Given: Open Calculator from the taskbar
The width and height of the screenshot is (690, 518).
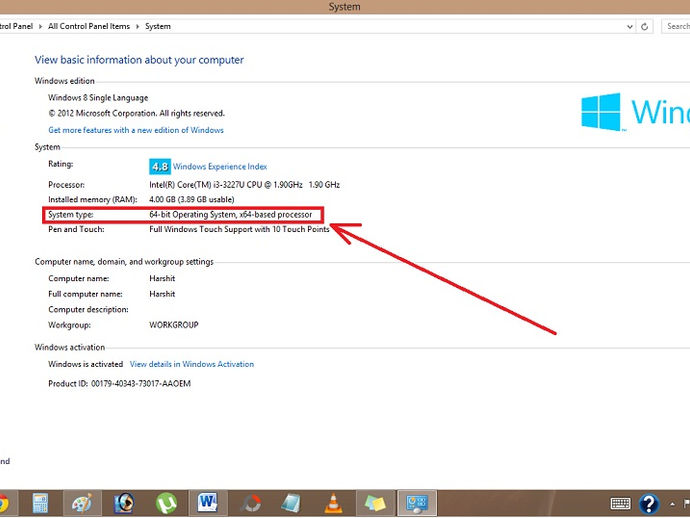Looking at the screenshot, I should (40, 503).
